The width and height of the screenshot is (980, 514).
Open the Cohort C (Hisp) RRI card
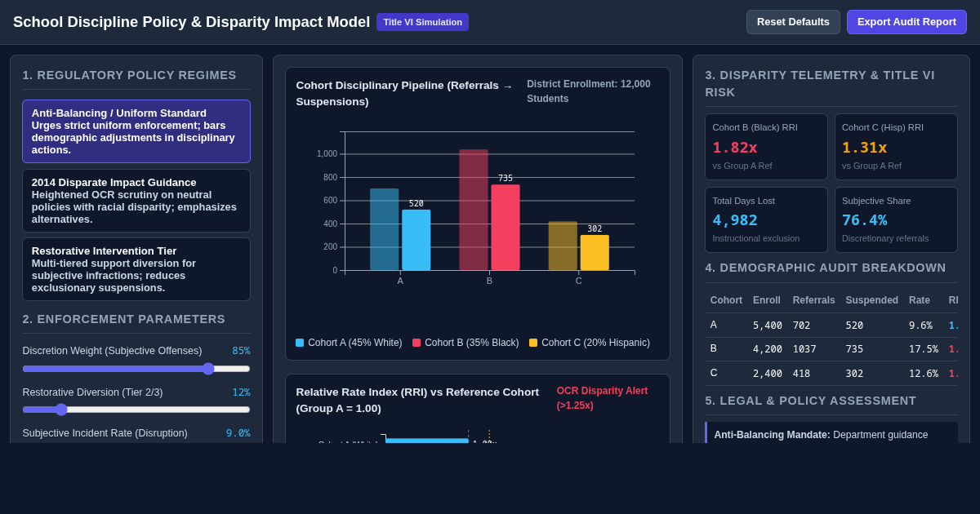(x=896, y=147)
